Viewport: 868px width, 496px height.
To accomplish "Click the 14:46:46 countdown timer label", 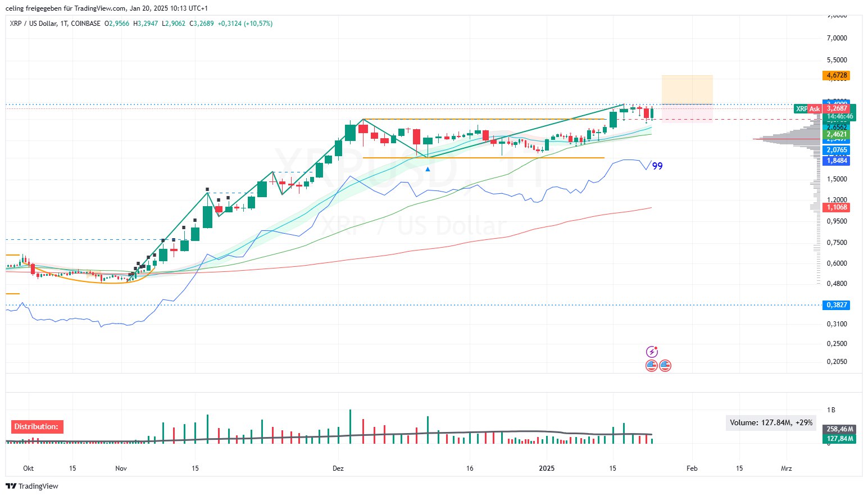I will [839, 117].
